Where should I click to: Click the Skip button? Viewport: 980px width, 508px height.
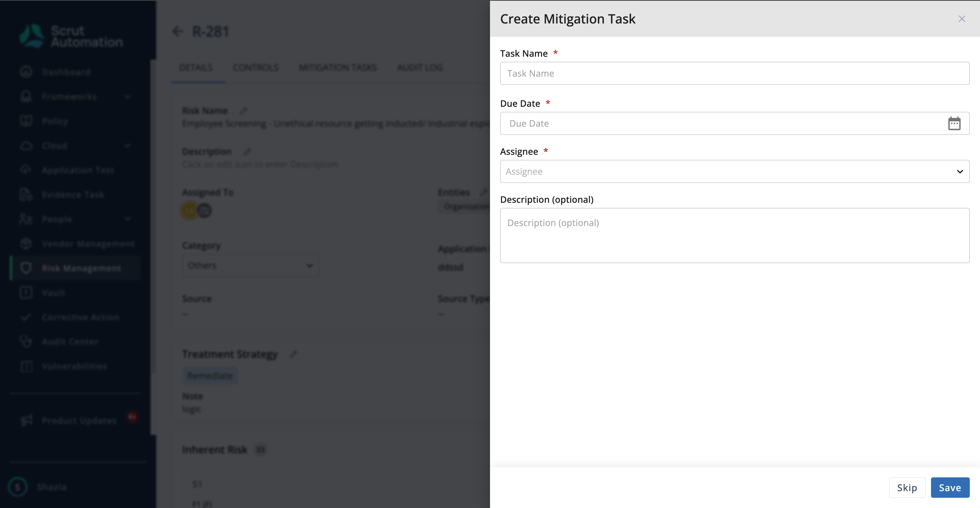(907, 487)
